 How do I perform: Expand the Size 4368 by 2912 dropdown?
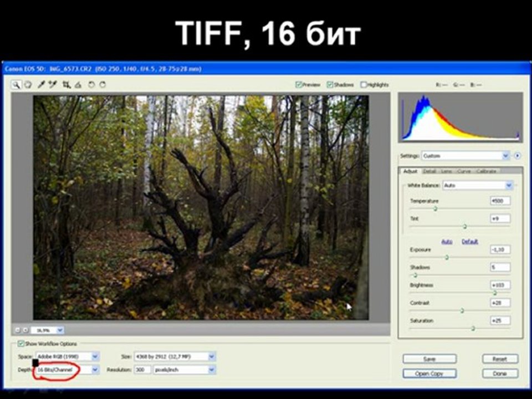point(175,356)
